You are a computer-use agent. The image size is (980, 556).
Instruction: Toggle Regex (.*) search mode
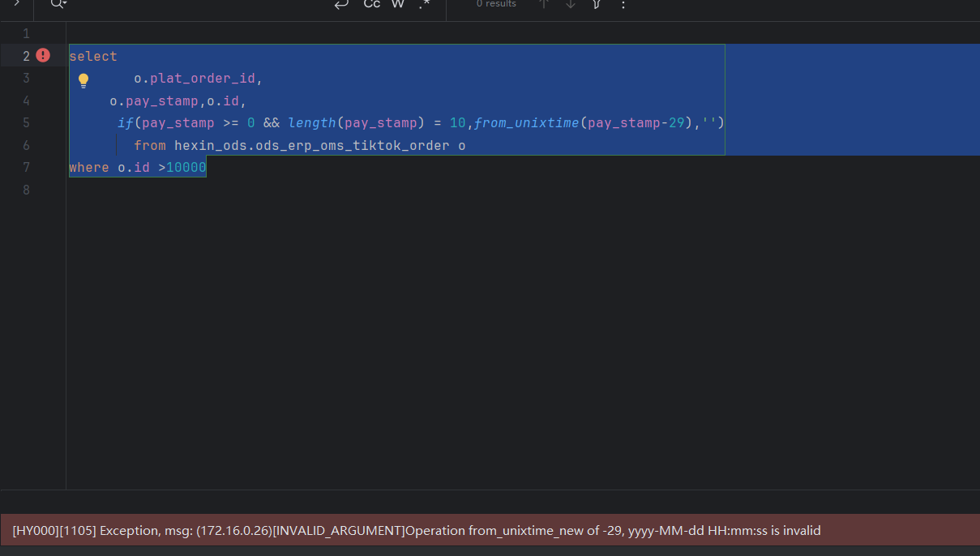pos(424,4)
